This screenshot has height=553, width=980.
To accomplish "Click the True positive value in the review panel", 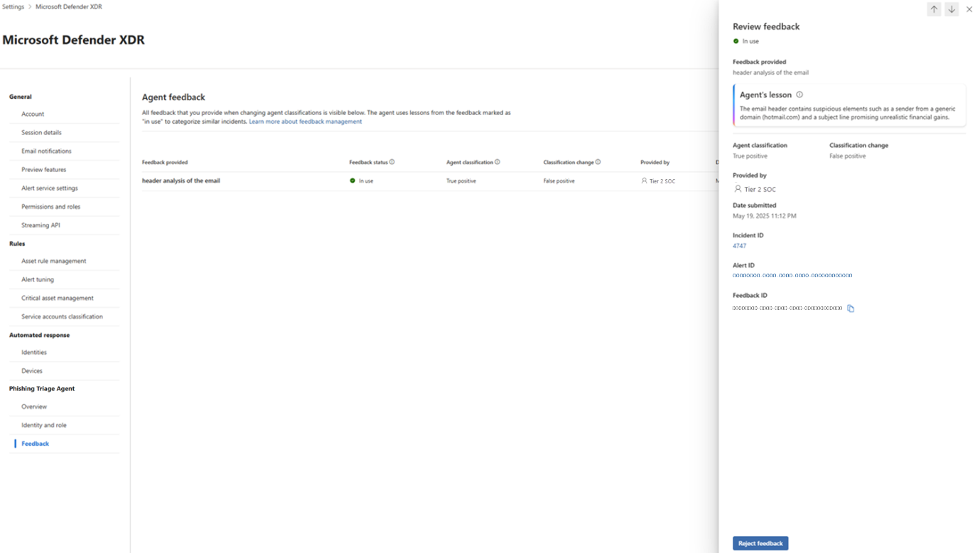I will pyautogui.click(x=750, y=156).
